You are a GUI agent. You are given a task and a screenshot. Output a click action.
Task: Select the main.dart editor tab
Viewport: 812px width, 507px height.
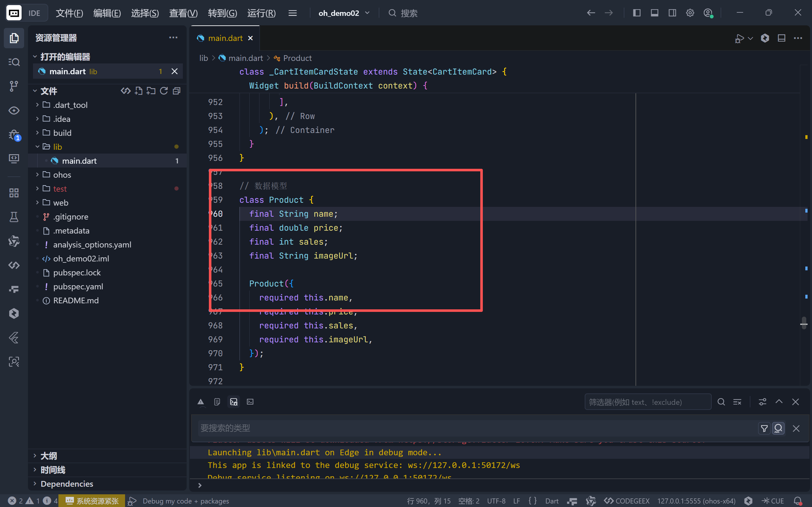pos(225,38)
